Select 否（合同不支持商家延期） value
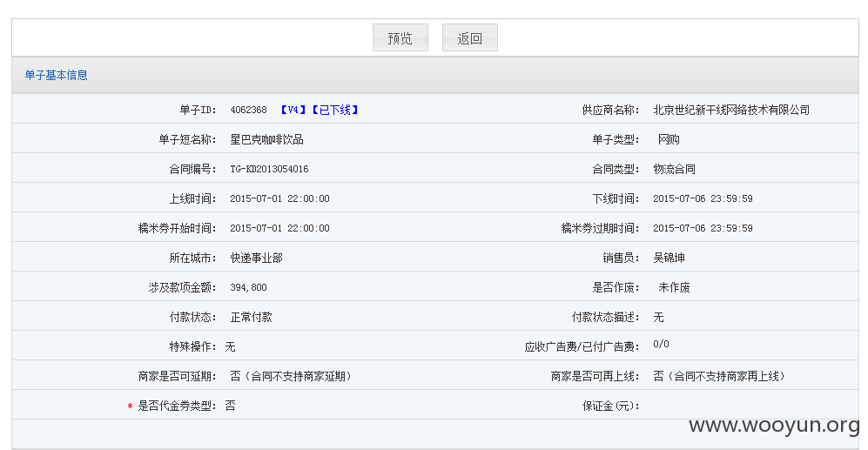Screen dimensions: 868x450 291,376
